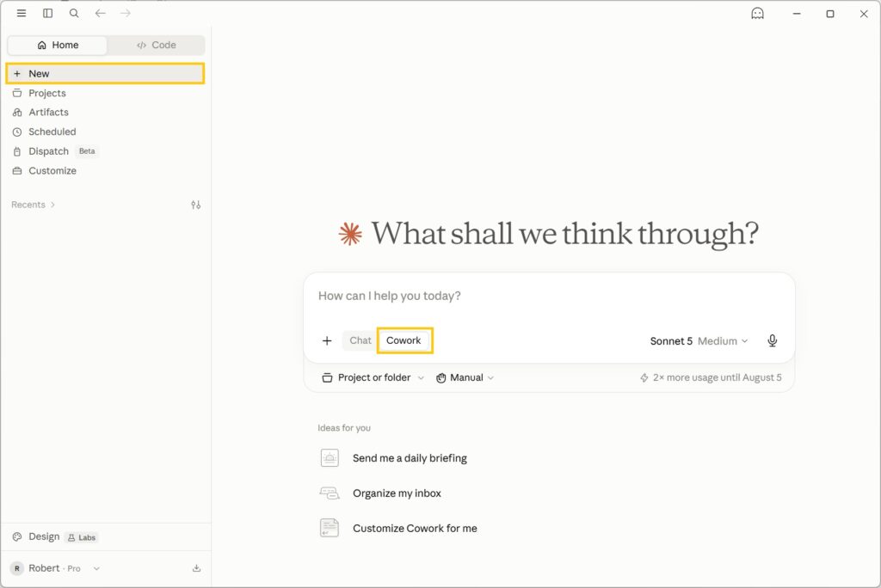881x588 pixels.
Task: Click the download icon near account
Action: [197, 568]
